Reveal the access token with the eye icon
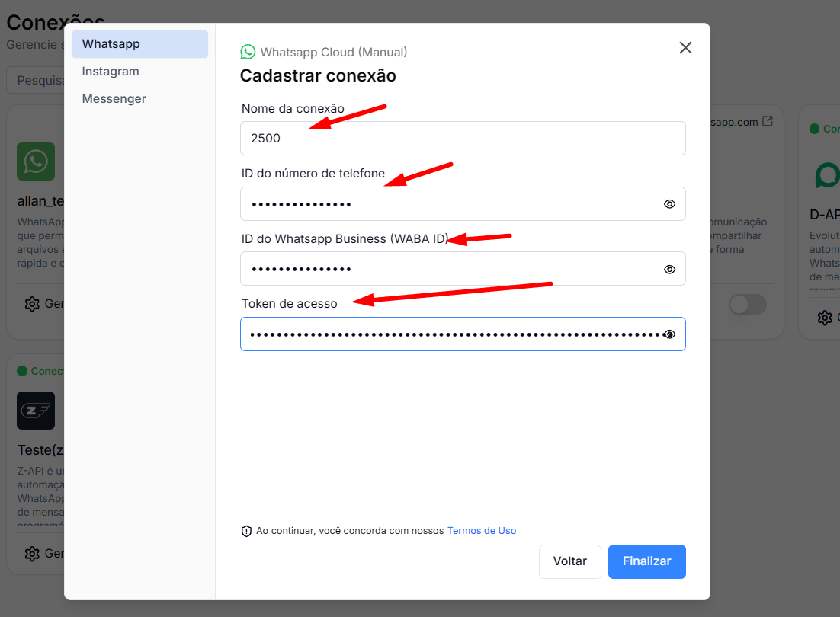The width and height of the screenshot is (840, 617). coord(669,334)
